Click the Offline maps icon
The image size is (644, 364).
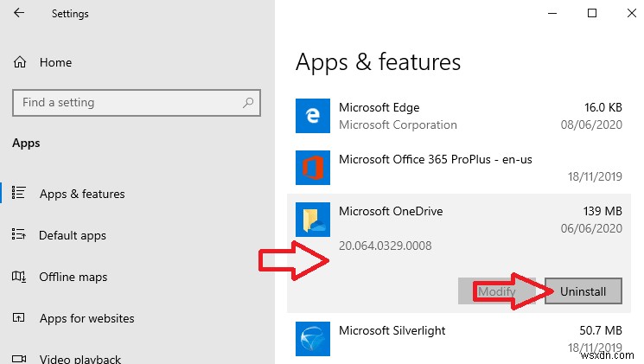(x=18, y=277)
